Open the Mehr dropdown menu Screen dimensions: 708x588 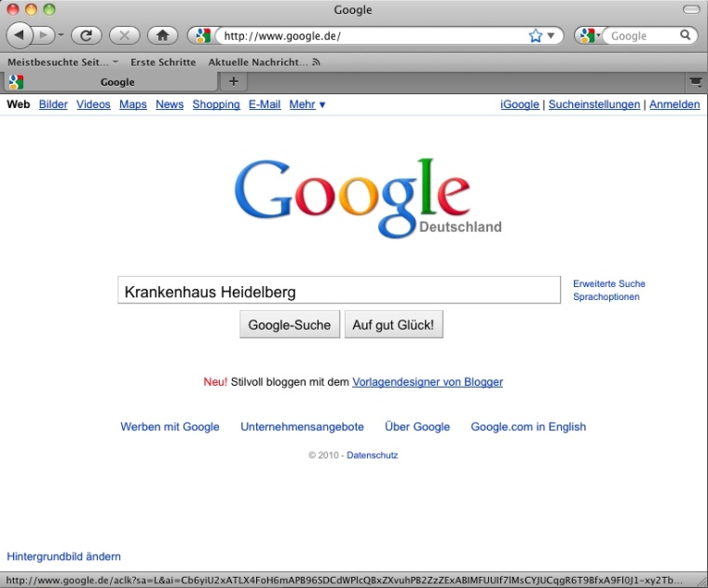pyautogui.click(x=306, y=104)
